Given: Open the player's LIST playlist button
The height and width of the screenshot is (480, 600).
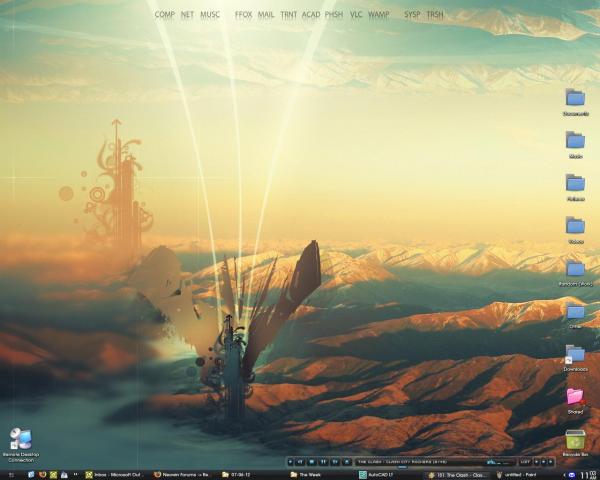Looking at the screenshot, I should pyautogui.click(x=525, y=462).
